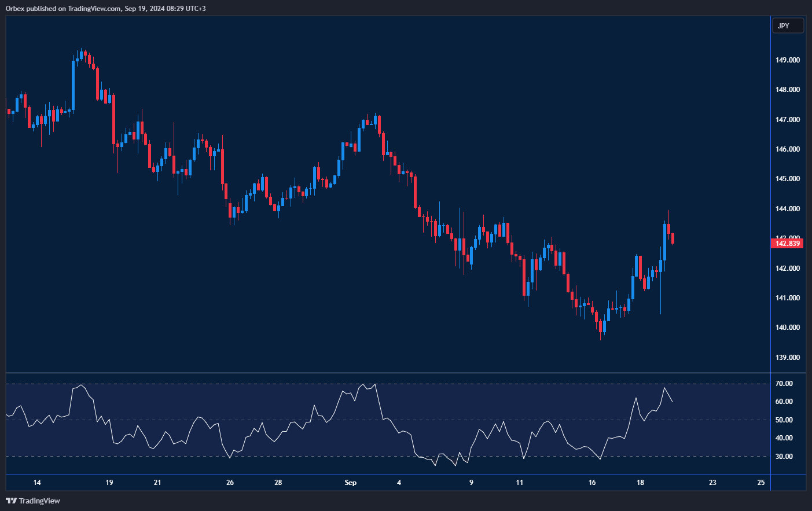The image size is (812, 511).
Task: Click the tall blue candle near 143.000
Action: pos(664,242)
